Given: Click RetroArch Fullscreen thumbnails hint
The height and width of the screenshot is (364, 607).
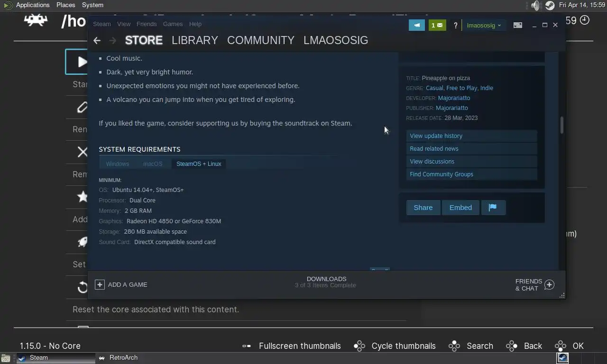Looking at the screenshot, I should coord(291,346).
